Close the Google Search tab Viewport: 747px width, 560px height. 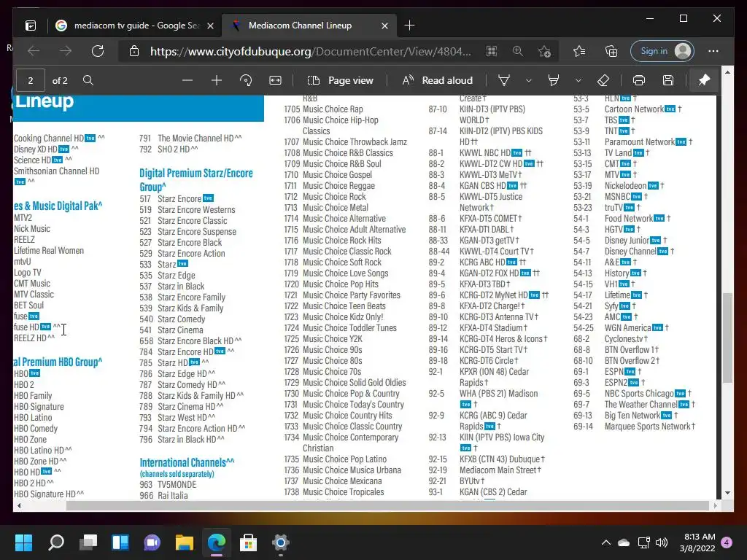pyautogui.click(x=211, y=26)
